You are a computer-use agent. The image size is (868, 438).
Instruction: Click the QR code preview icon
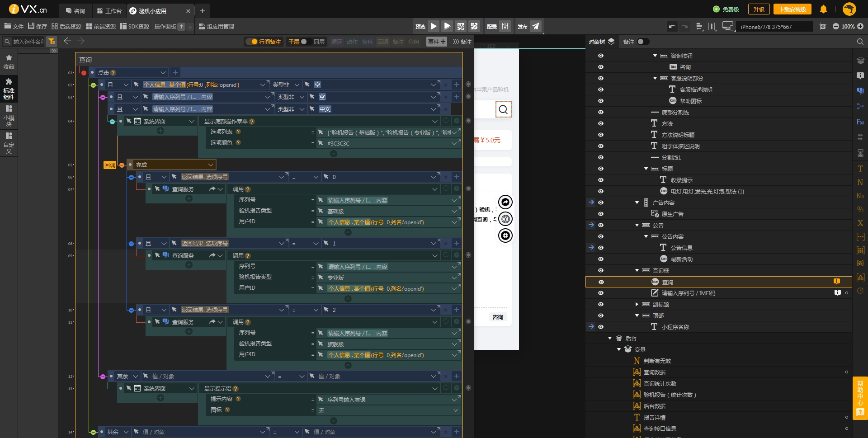(461, 26)
